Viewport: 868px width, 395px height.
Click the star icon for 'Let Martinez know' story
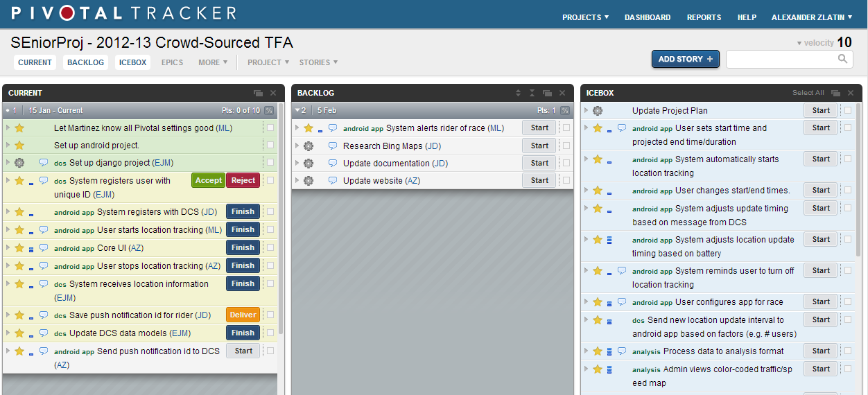coord(19,128)
